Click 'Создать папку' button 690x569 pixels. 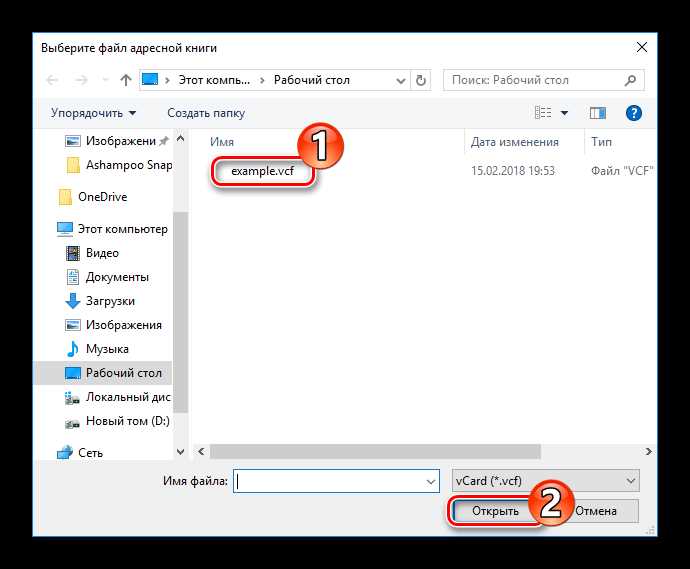pos(206,113)
